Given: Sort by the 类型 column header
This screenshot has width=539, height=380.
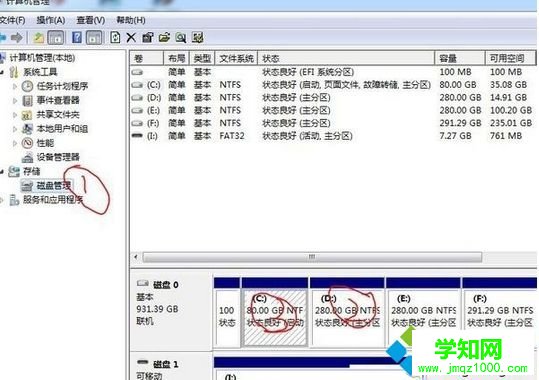Looking at the screenshot, I should tap(202, 58).
